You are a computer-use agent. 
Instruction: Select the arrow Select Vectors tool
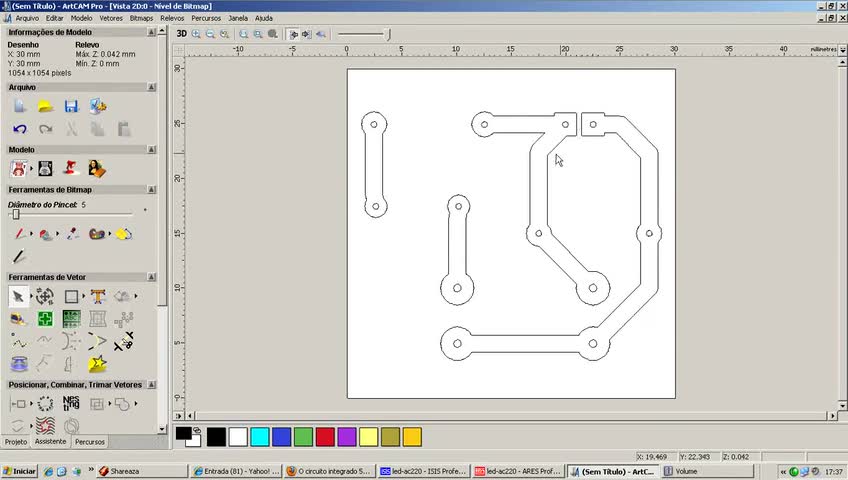(18, 297)
